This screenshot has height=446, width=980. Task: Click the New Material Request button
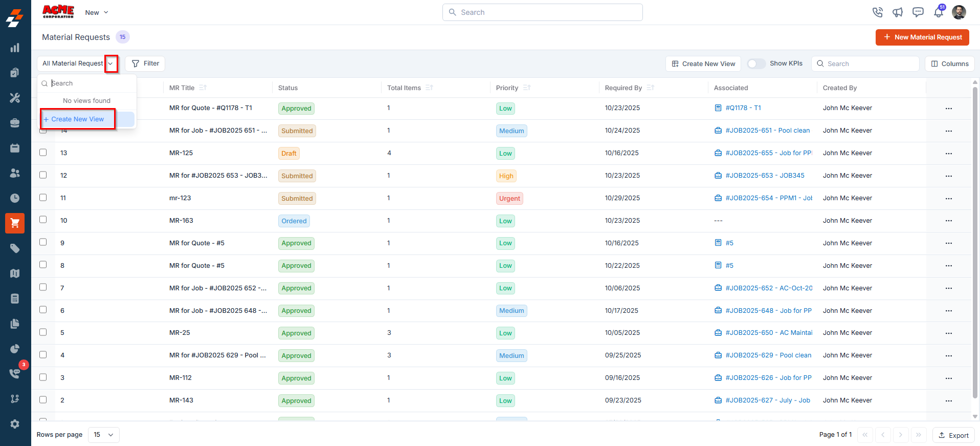coord(922,37)
